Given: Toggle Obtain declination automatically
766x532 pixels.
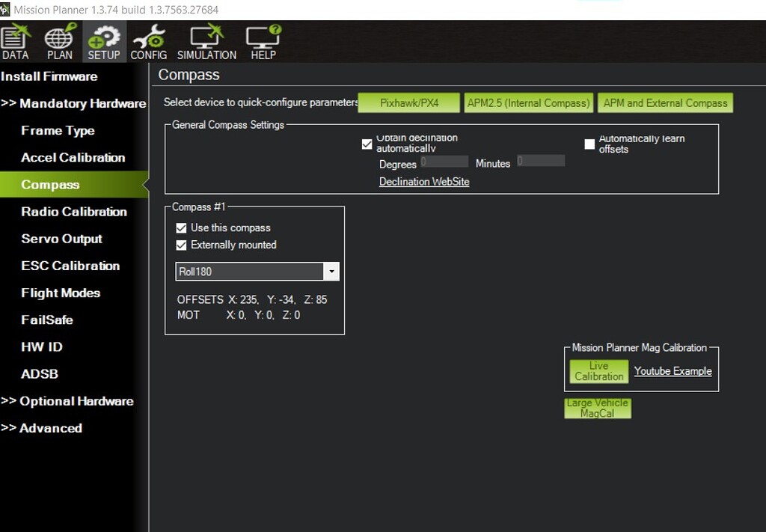Looking at the screenshot, I should (367, 144).
